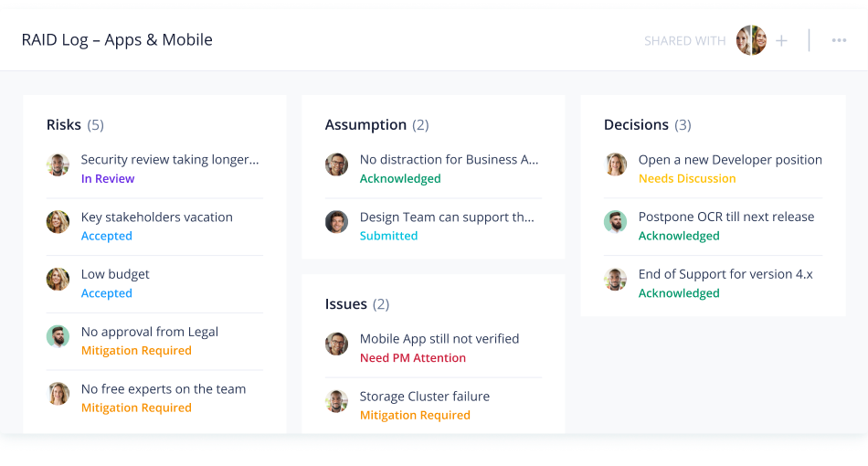
Task: Click Submitted status under Design Team assumption
Action: [388, 236]
